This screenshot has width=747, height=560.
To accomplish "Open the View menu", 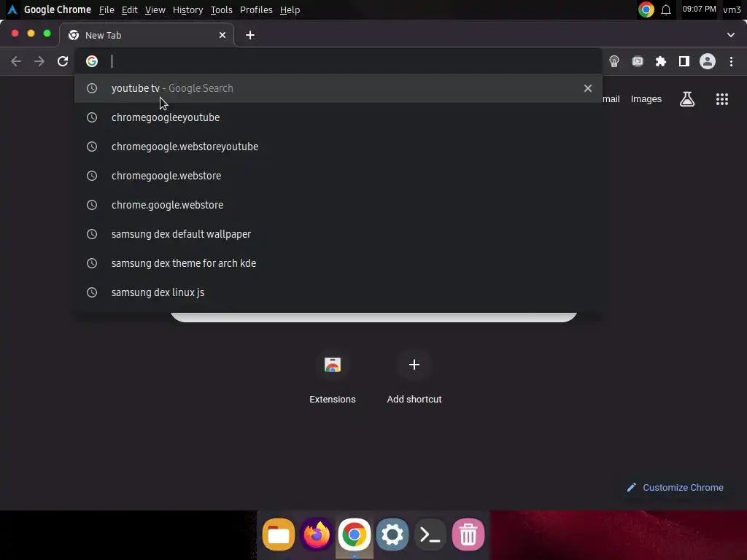I will pyautogui.click(x=155, y=10).
